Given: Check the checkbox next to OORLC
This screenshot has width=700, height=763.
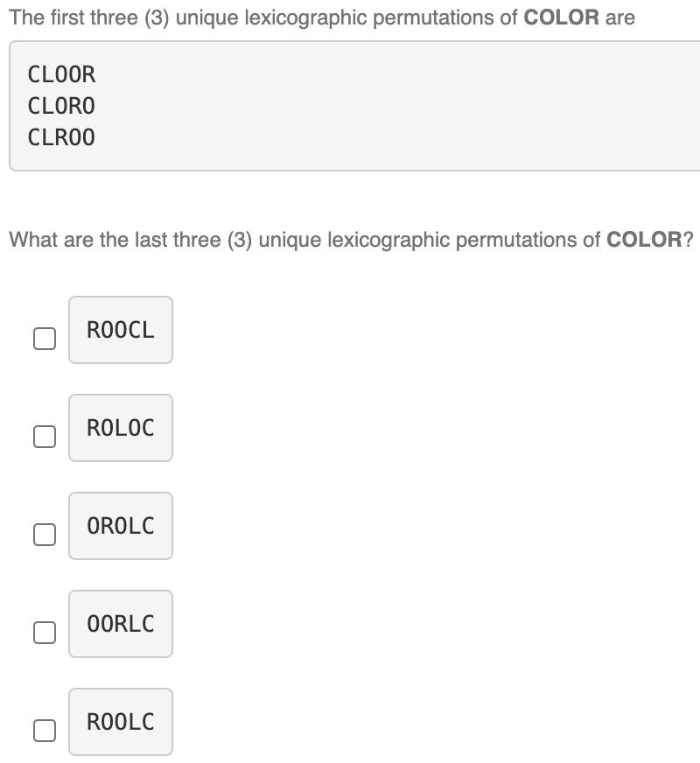Looking at the screenshot, I should tap(45, 631).
